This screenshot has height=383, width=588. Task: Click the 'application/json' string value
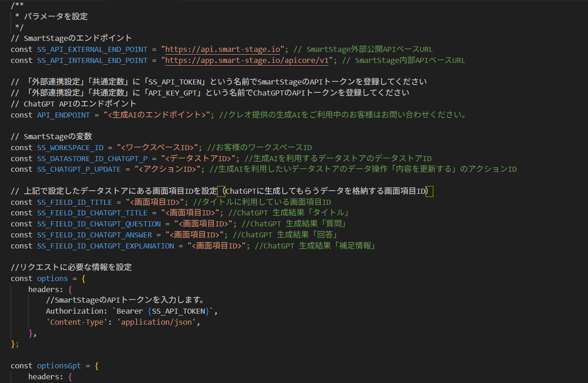[x=159, y=322]
